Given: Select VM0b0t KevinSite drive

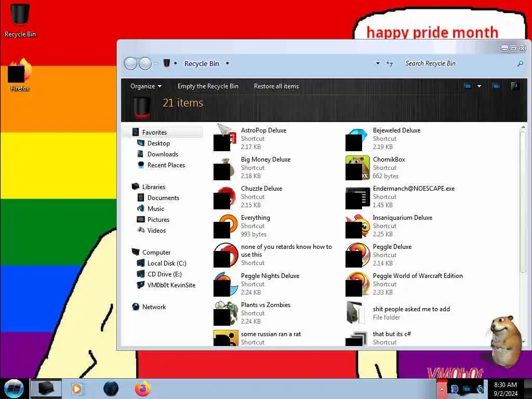Looking at the screenshot, I should (171, 285).
